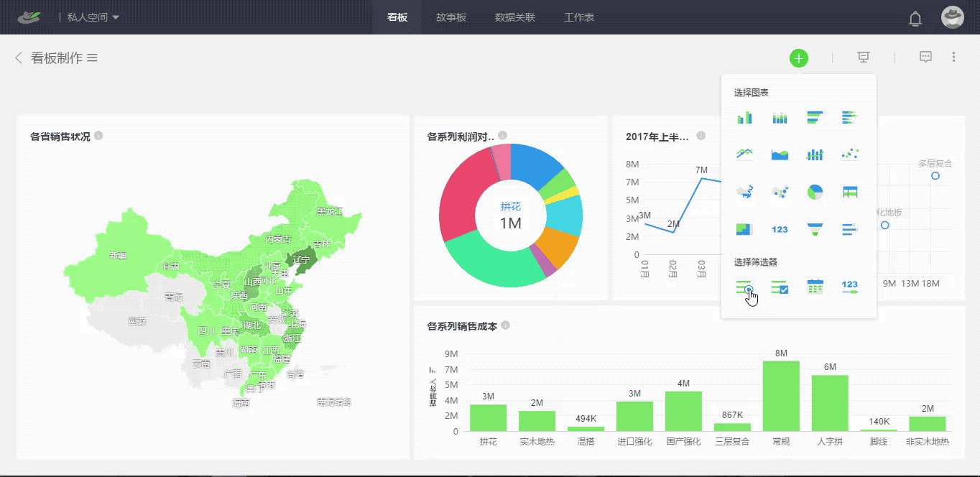
Task: Click the 多层复合 scatter point
Action: pyautogui.click(x=935, y=175)
